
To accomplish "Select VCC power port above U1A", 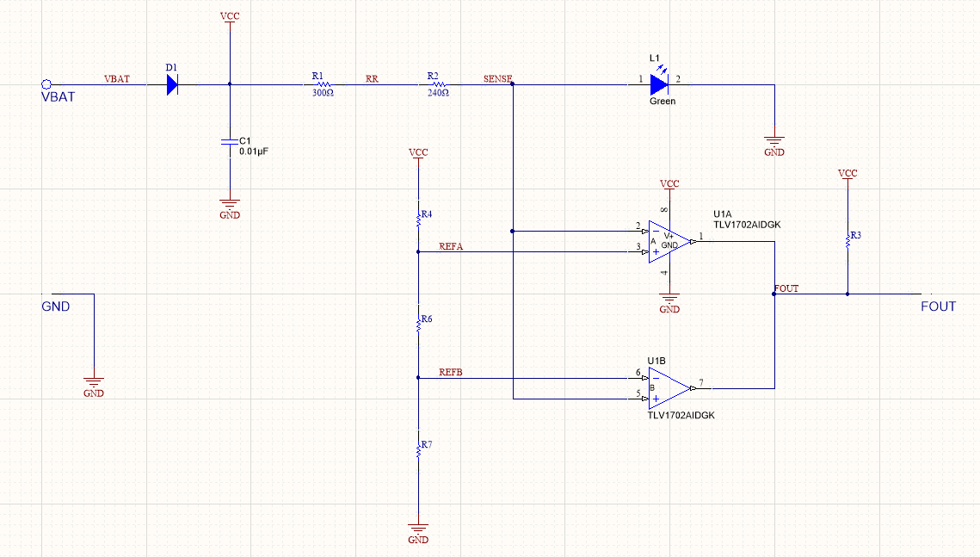I will (669, 187).
